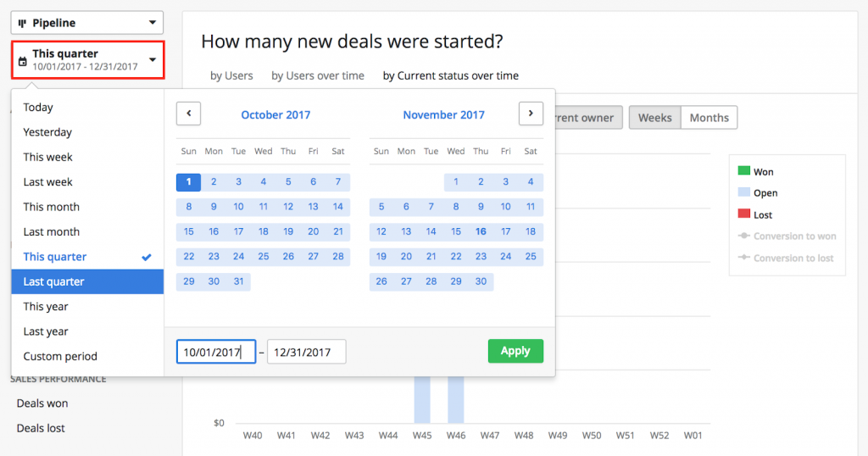Toggle the Lost red legend swatch
868x456 pixels.
tap(744, 214)
